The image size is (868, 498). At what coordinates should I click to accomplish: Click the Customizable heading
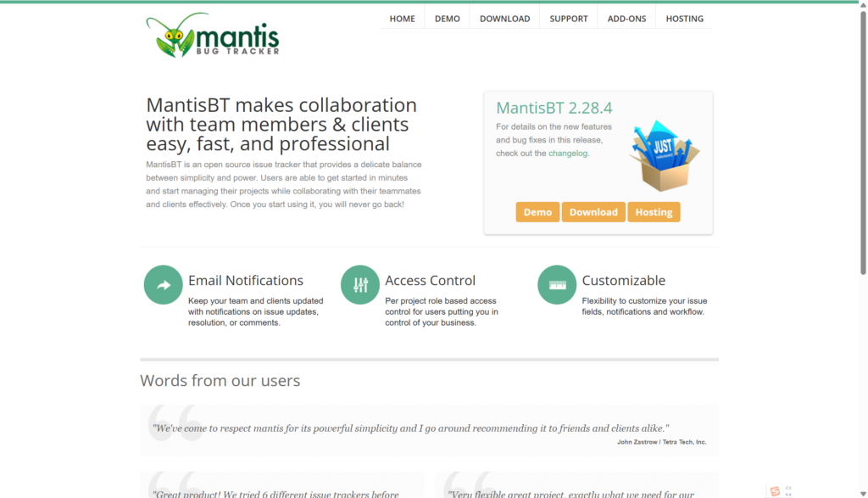(623, 280)
